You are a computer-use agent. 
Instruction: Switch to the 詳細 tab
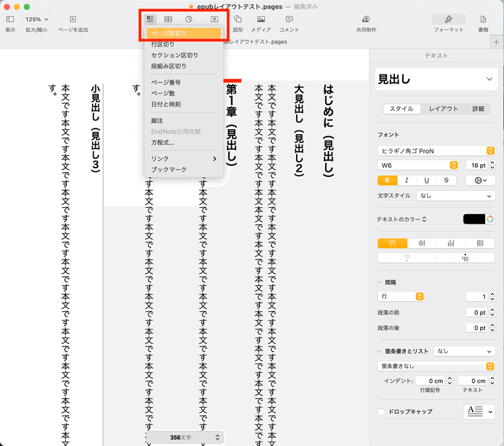[478, 109]
